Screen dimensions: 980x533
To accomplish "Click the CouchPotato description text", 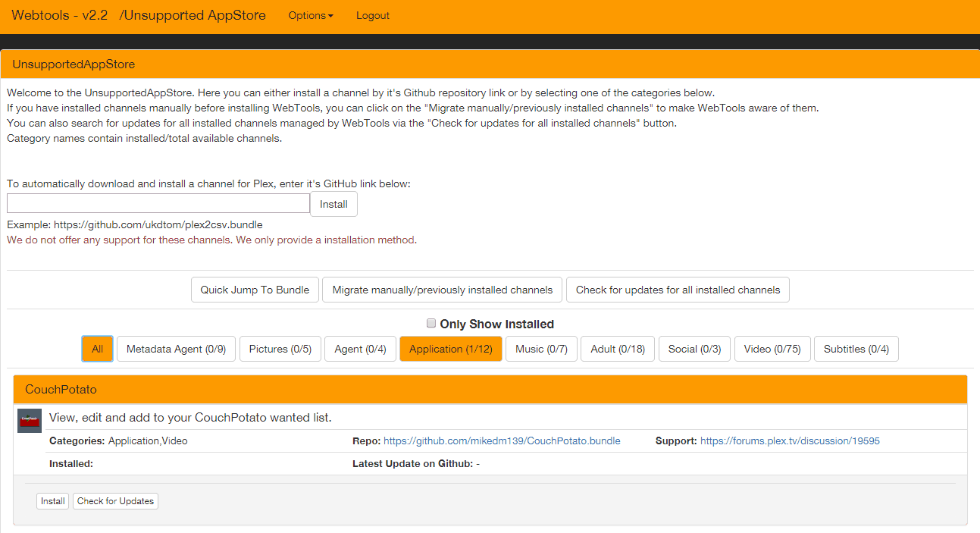I will point(190,418).
